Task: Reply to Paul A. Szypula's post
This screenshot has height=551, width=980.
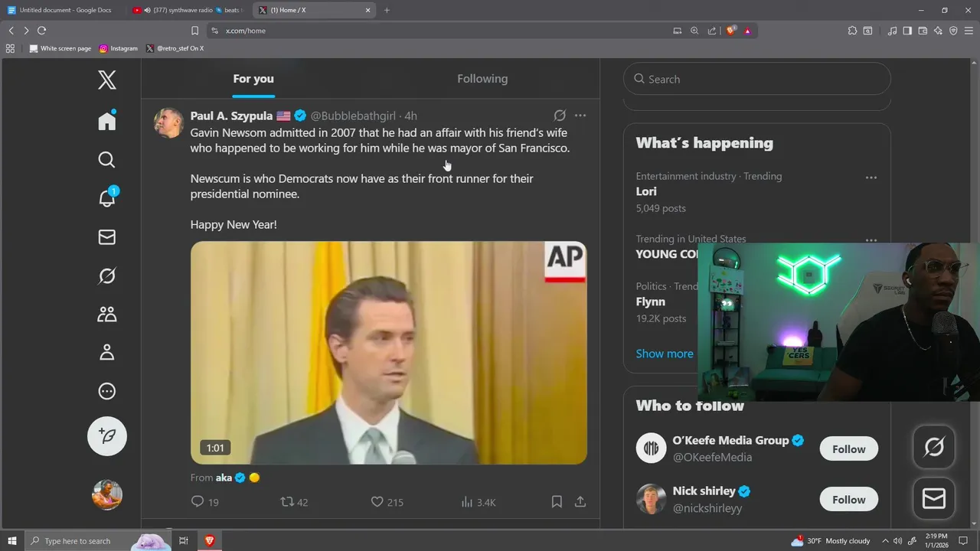Action: pos(198,502)
